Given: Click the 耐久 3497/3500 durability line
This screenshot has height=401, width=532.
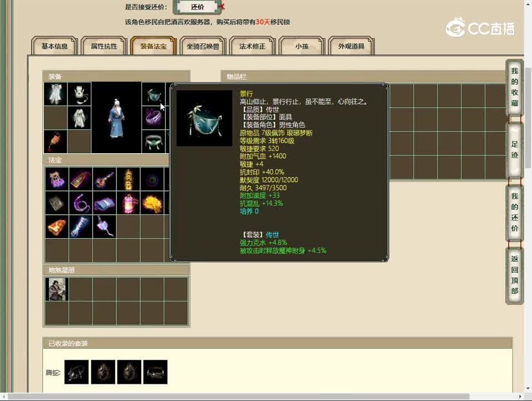Looking at the screenshot, I should (263, 188).
